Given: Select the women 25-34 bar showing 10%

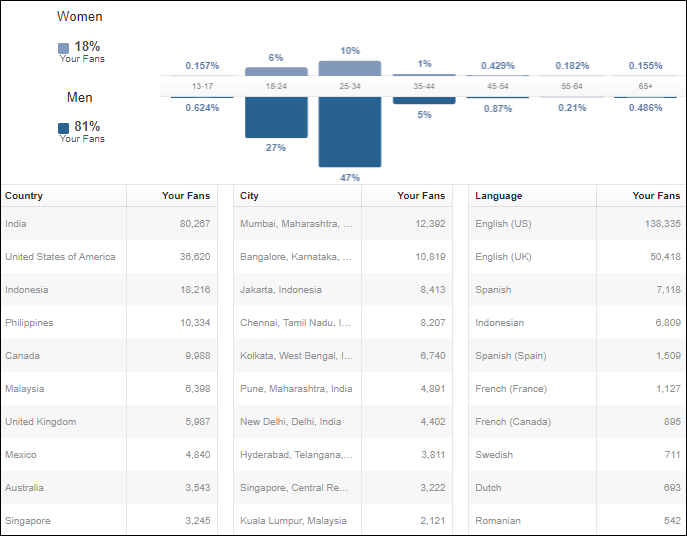Looking at the screenshot, I should coord(350,68).
